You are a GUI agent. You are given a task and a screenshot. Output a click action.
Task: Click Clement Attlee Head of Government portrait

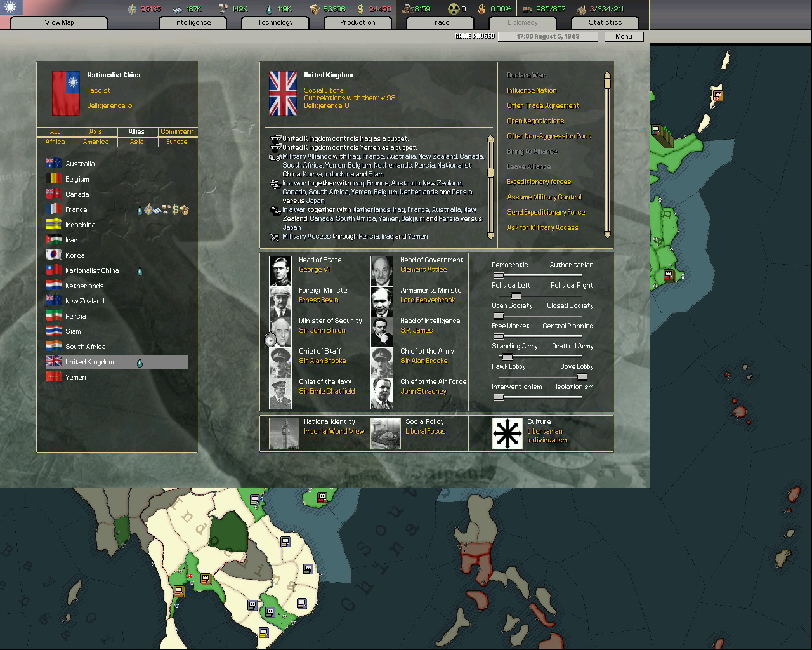381,271
